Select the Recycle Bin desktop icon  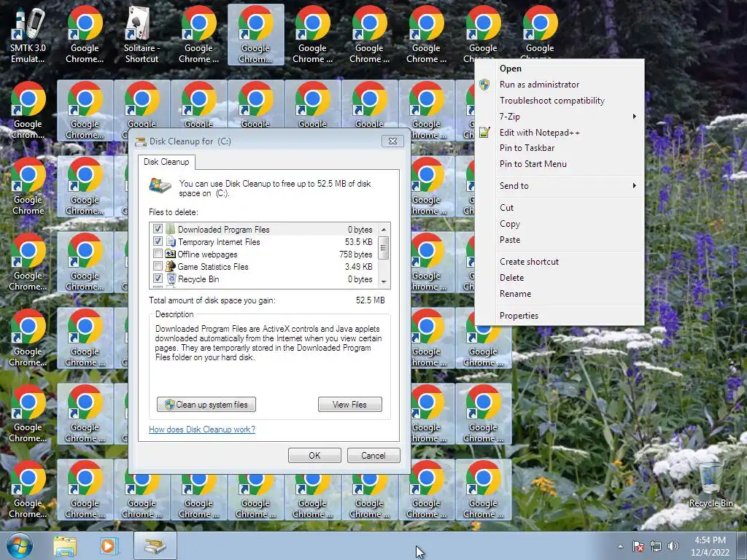(x=711, y=485)
